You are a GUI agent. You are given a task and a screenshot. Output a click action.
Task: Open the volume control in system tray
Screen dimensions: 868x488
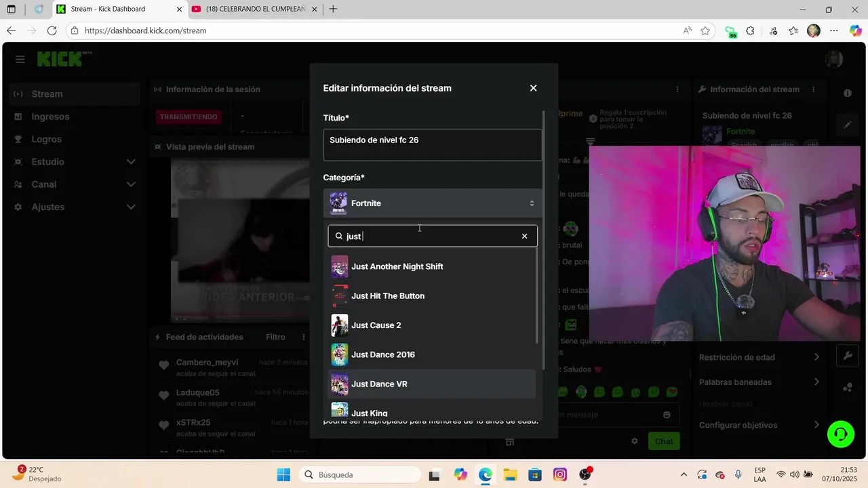tap(794, 475)
